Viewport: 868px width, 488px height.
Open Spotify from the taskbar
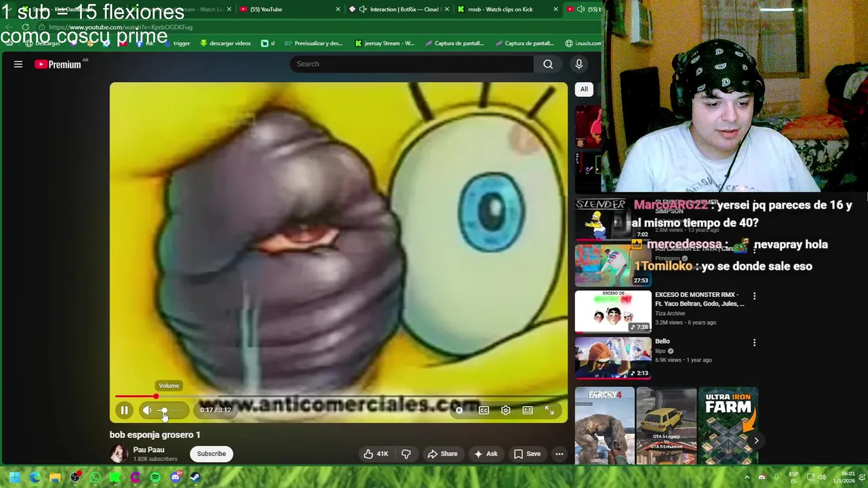click(x=155, y=477)
